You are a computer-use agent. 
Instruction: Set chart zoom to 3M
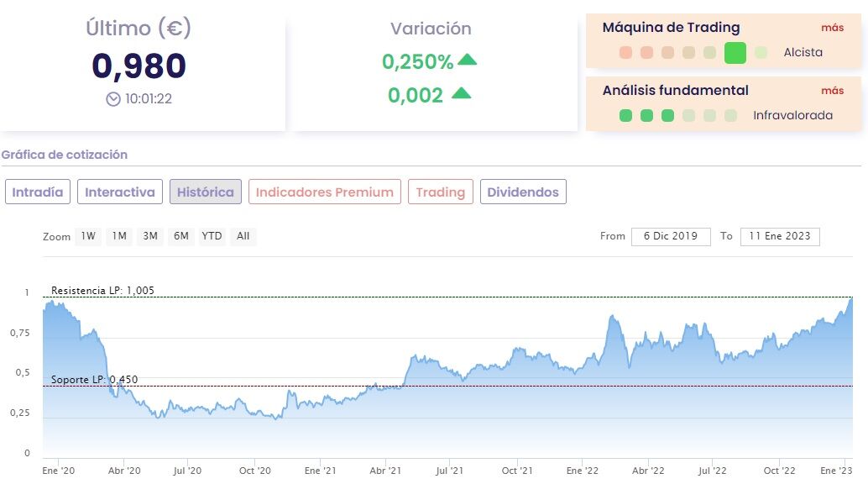(150, 236)
